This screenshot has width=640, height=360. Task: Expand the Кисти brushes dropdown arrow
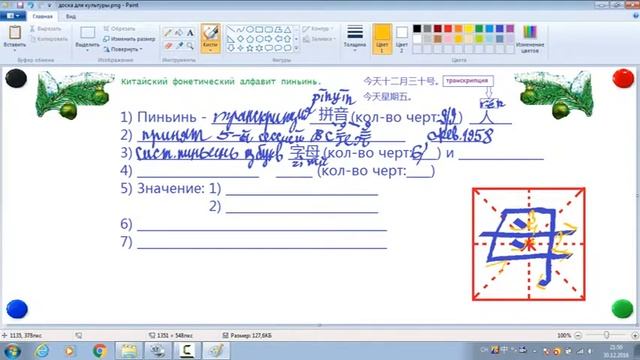click(210, 50)
